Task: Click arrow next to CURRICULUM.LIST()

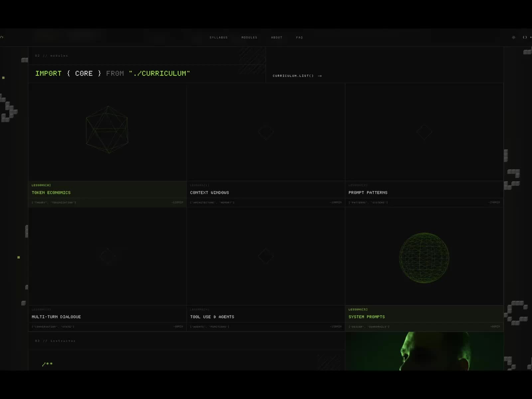Action: 320,76
